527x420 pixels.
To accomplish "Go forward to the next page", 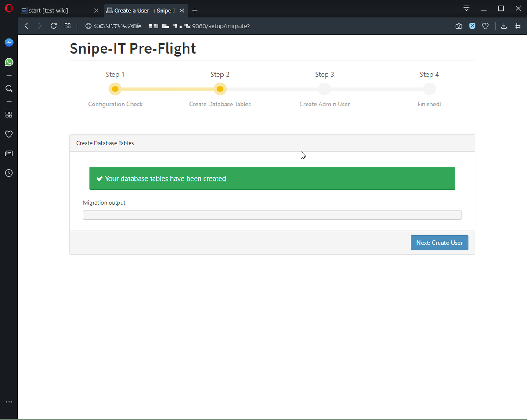I will tap(40, 26).
